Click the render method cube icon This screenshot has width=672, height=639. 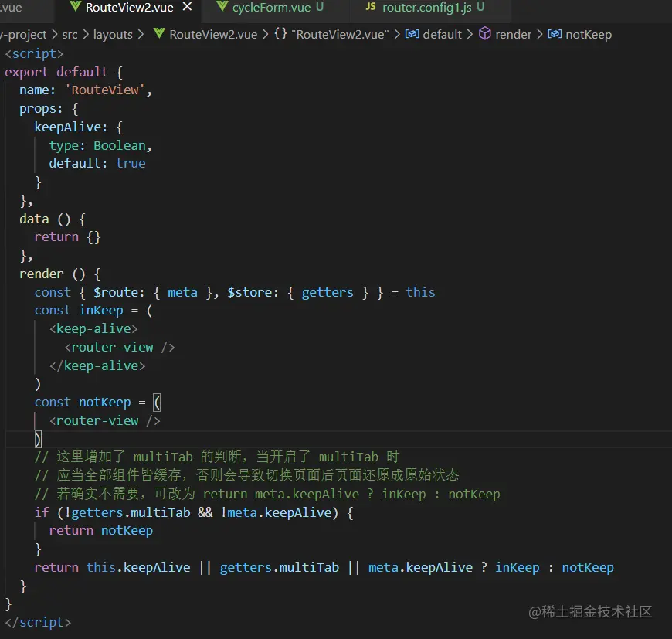pyautogui.click(x=485, y=33)
